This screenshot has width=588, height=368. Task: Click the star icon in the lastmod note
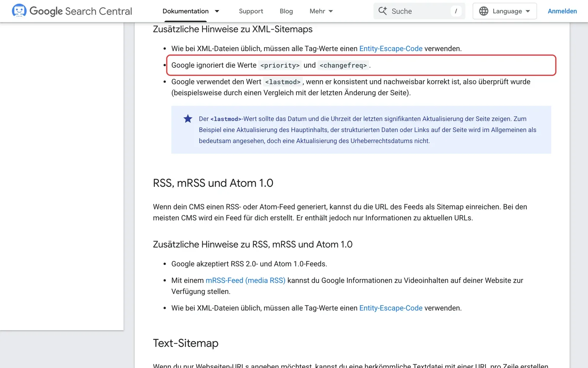188,118
